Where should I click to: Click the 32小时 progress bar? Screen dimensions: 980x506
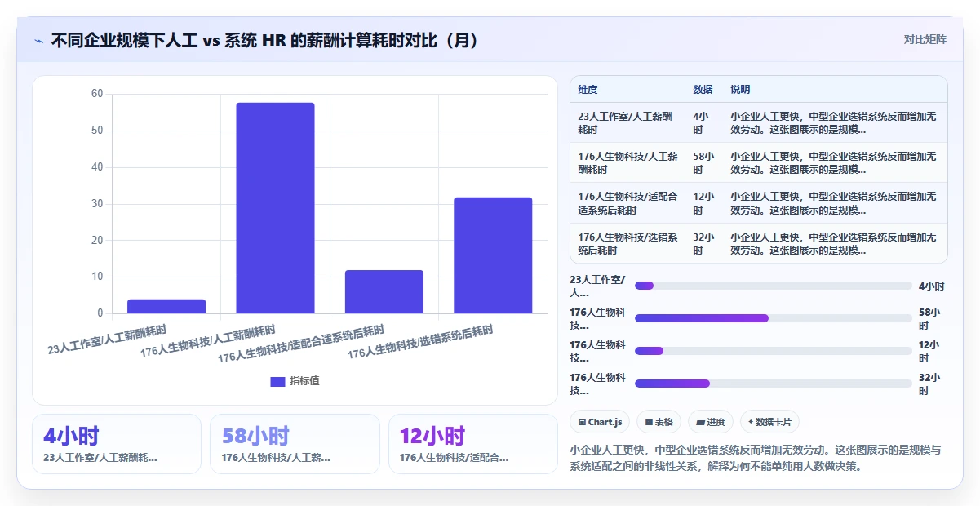pyautogui.click(x=773, y=384)
